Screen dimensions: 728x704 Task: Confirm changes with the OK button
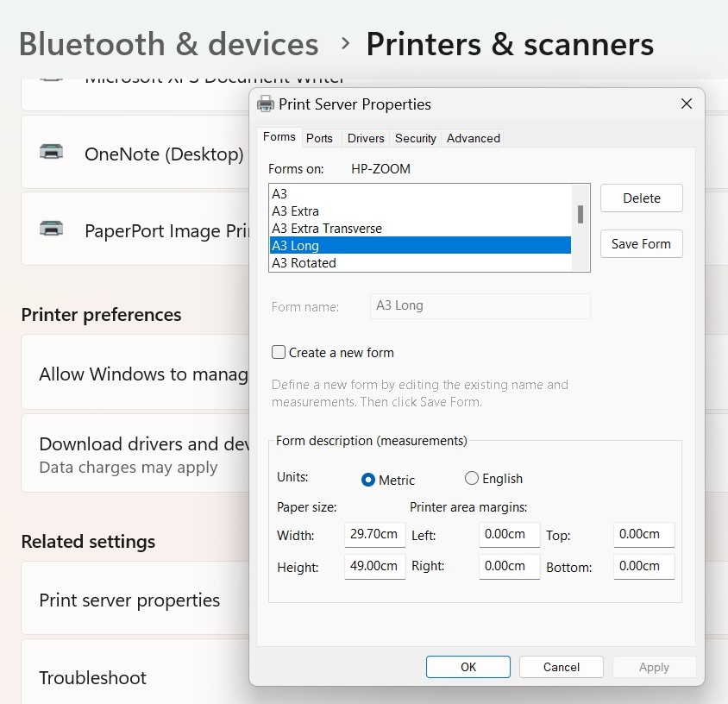tap(468, 667)
